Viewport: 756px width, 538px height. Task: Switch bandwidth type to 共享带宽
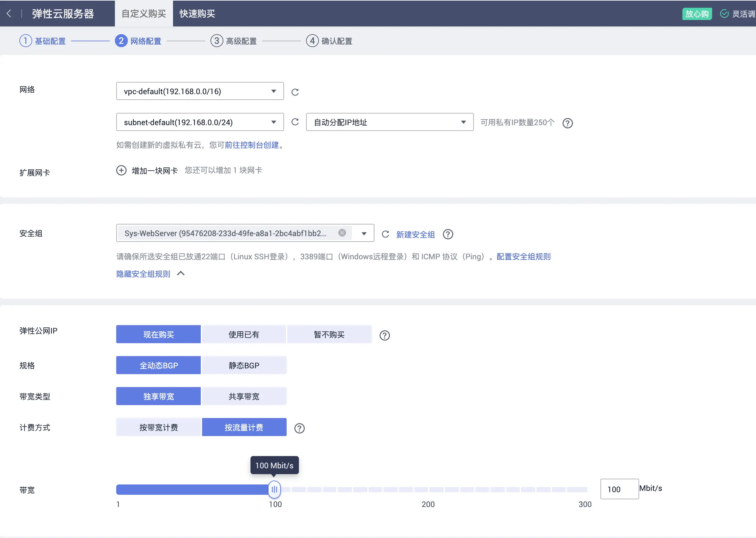[244, 396]
